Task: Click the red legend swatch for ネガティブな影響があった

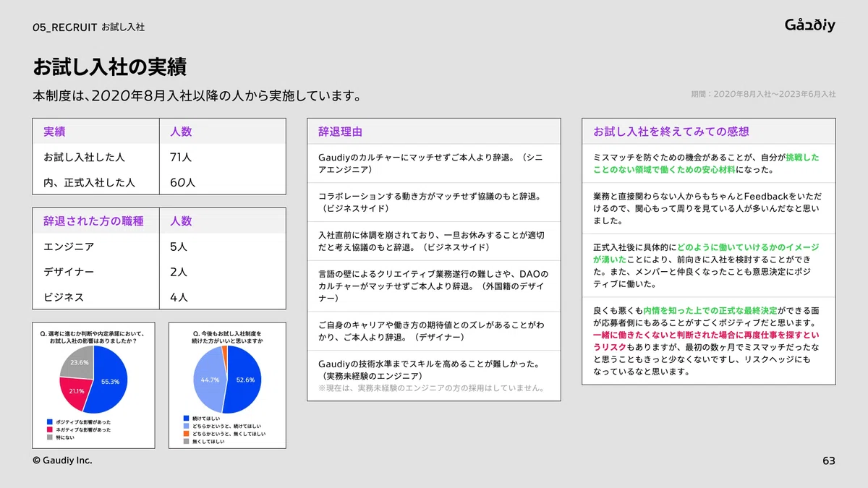Action: (50, 429)
